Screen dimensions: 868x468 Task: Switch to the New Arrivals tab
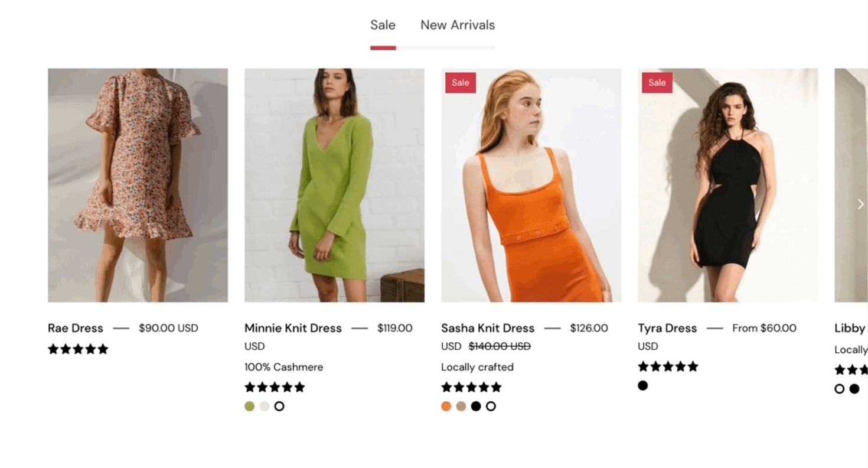(x=458, y=25)
